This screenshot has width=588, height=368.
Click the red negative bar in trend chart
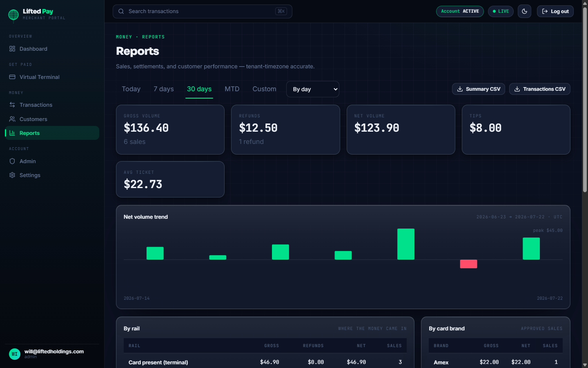click(x=468, y=264)
